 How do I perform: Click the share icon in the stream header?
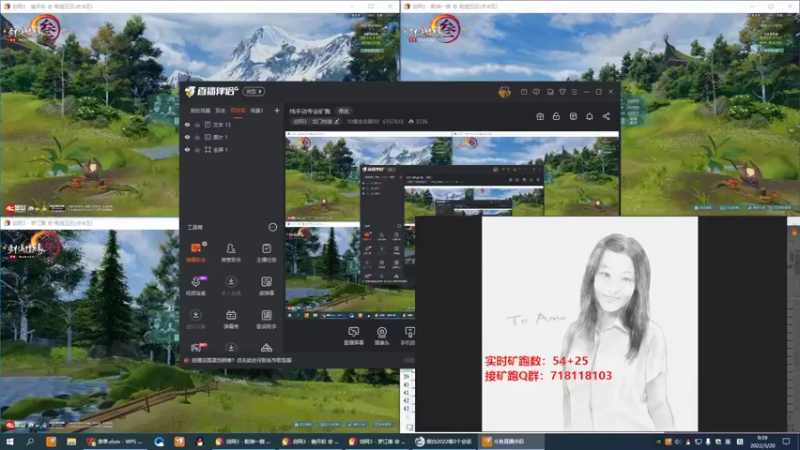click(606, 116)
